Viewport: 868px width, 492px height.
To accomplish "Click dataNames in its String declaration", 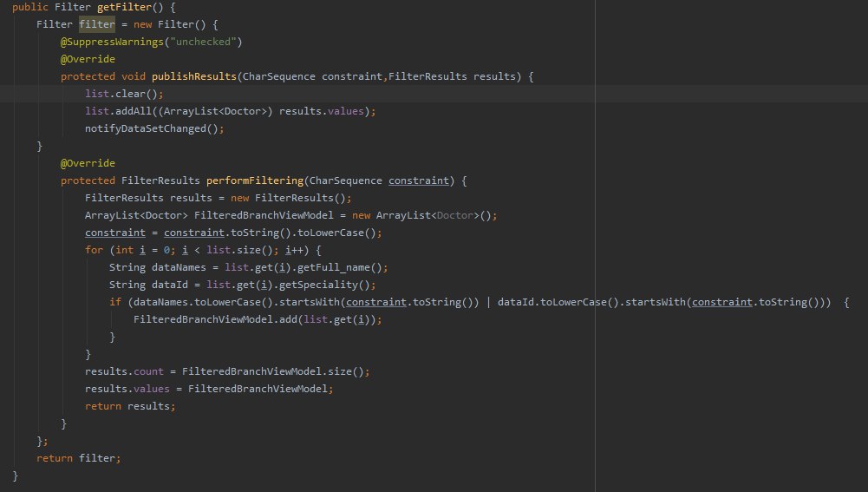I will click(179, 267).
